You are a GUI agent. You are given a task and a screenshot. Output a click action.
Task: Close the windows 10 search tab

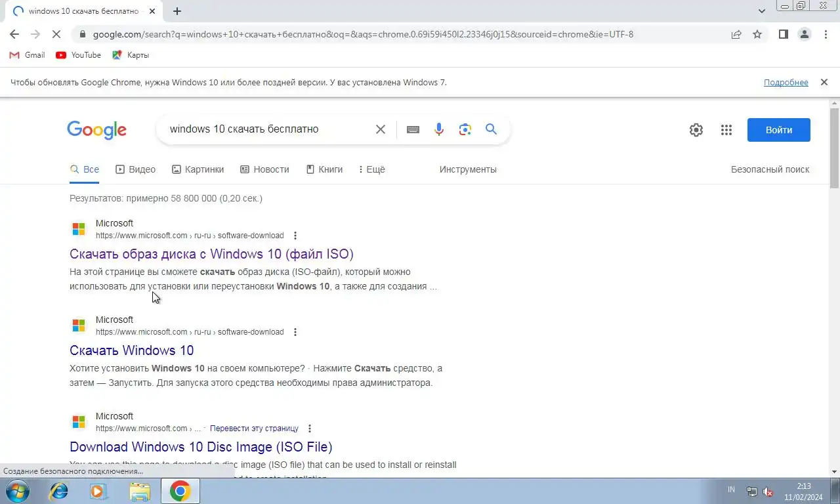(152, 11)
